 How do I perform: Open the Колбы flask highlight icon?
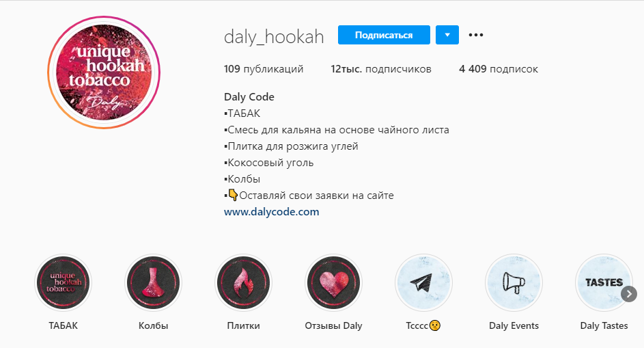[153, 282]
